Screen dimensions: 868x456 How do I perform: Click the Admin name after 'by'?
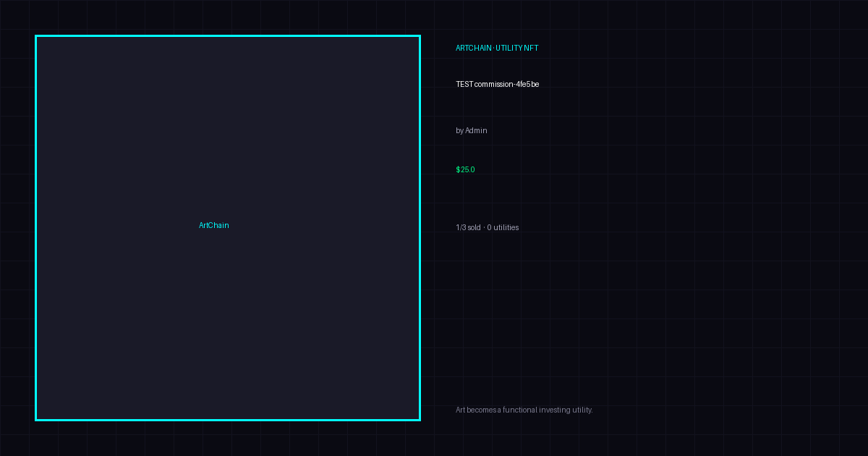point(476,131)
